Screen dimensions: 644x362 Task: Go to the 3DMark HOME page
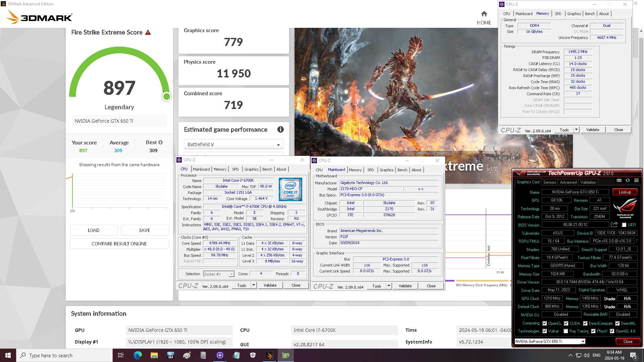coord(484,18)
